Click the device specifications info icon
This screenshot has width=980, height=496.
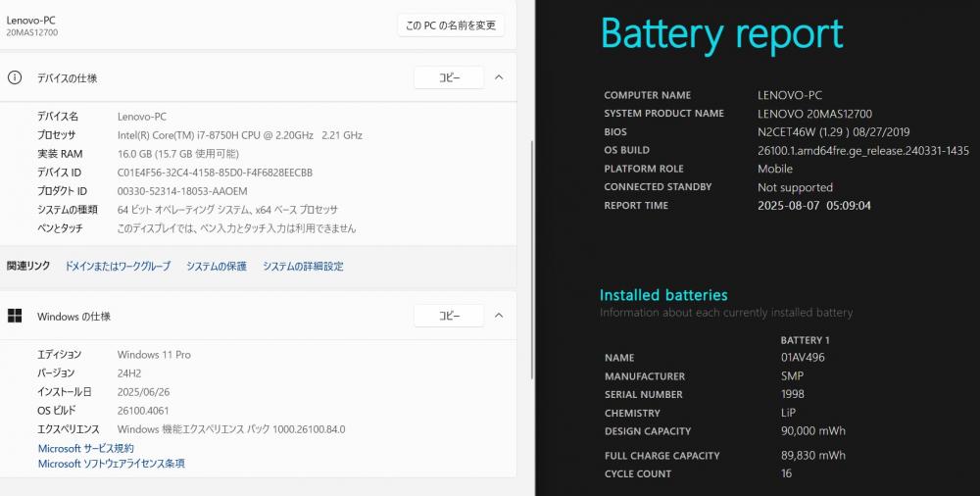tap(14, 77)
